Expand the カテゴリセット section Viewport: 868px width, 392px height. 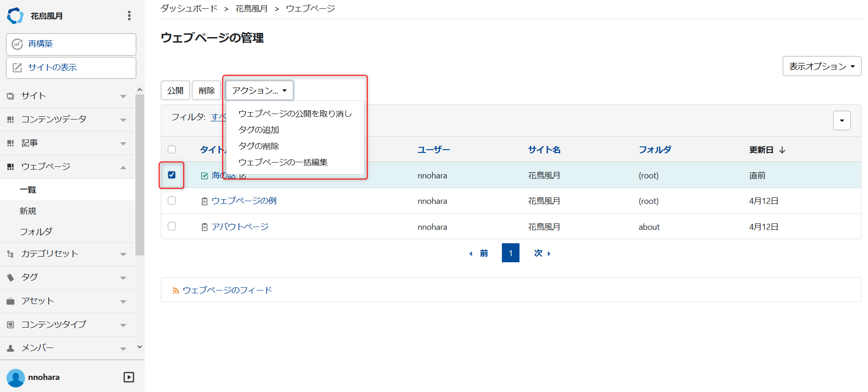click(123, 254)
